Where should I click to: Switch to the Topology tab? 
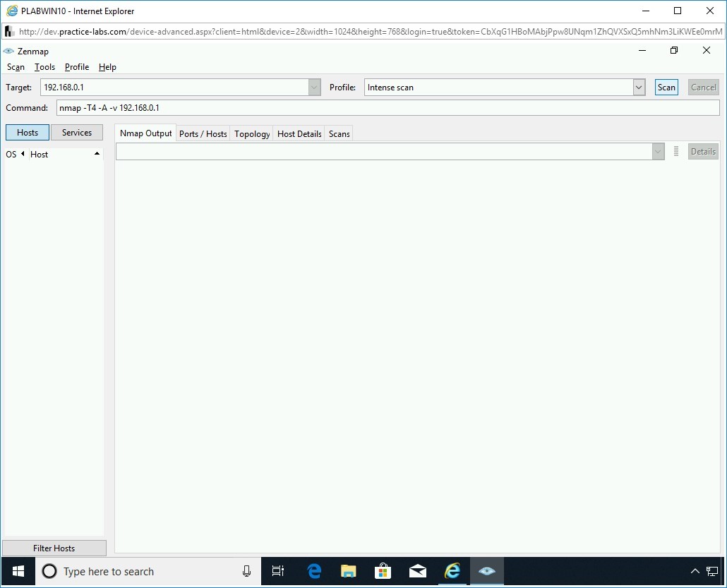(251, 133)
